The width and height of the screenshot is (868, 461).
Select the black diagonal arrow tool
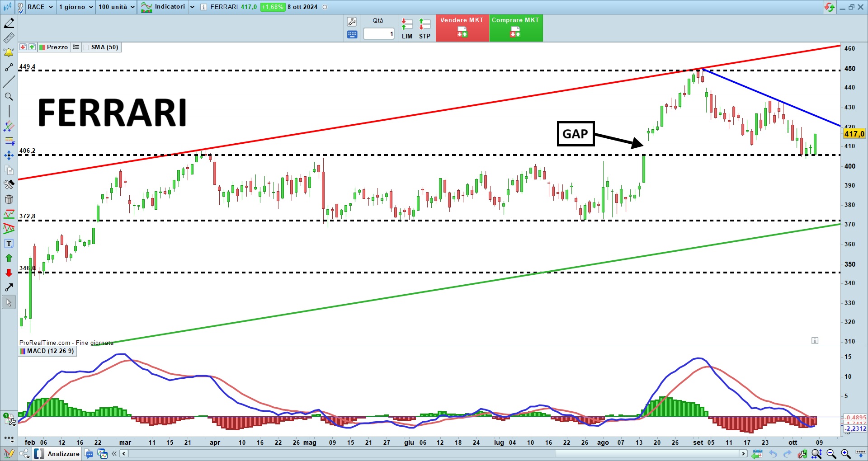(9, 287)
